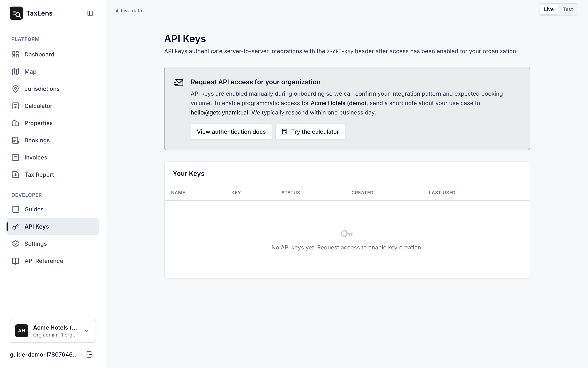Click the TaxLens brand name
The image size is (588, 368).
pyautogui.click(x=39, y=13)
